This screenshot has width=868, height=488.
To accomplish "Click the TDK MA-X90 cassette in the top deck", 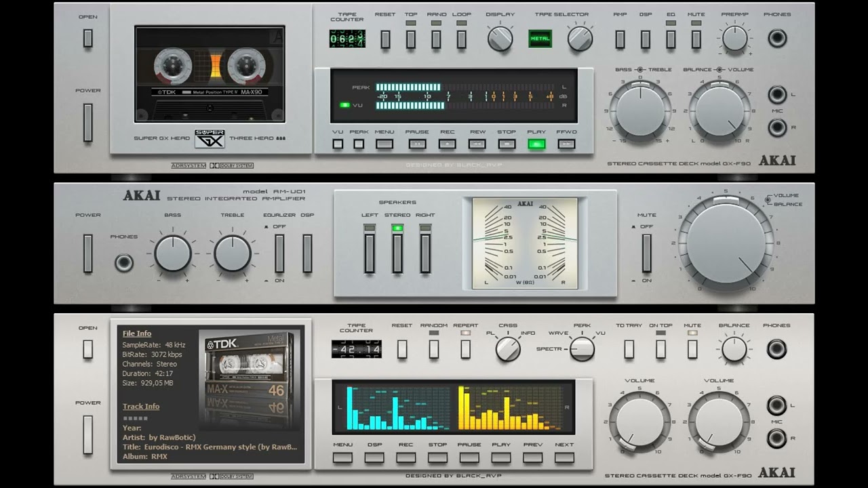I will pos(210,73).
